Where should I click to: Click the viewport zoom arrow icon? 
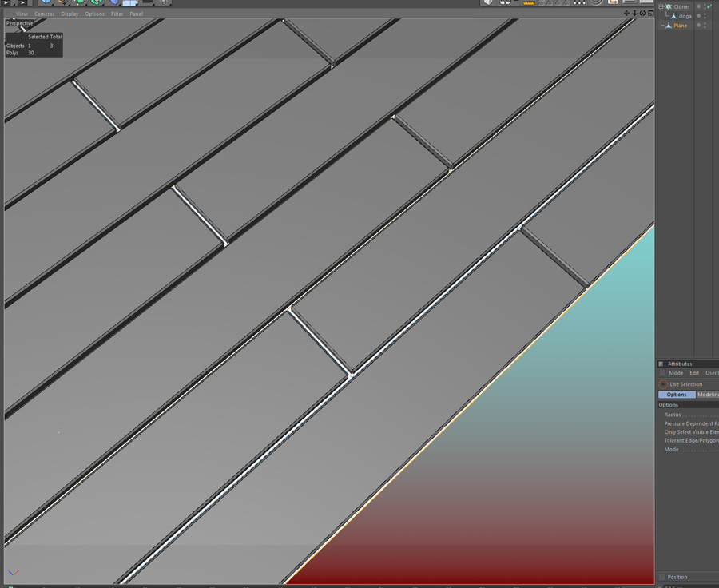(x=634, y=14)
